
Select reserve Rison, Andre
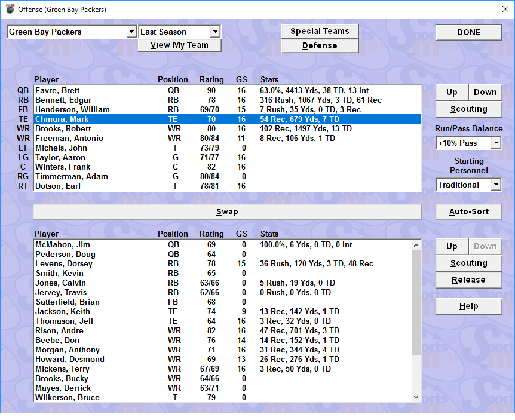[x=223, y=330]
